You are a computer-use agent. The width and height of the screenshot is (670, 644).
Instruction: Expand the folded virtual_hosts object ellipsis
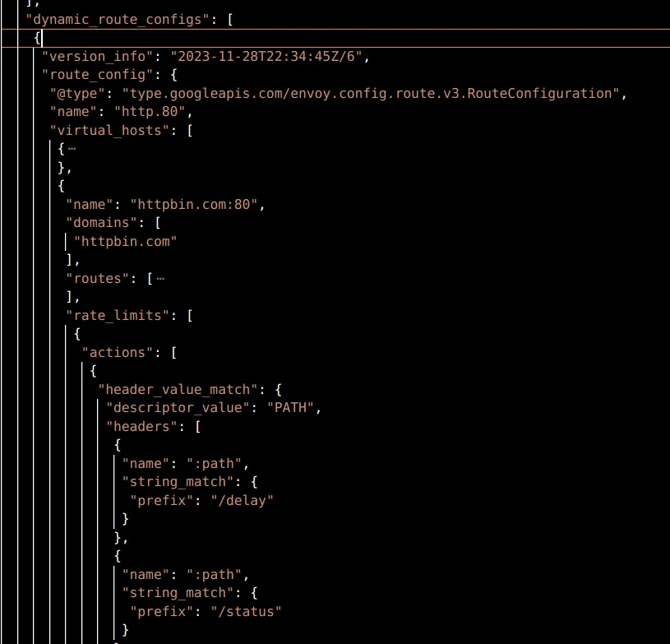click(72, 149)
